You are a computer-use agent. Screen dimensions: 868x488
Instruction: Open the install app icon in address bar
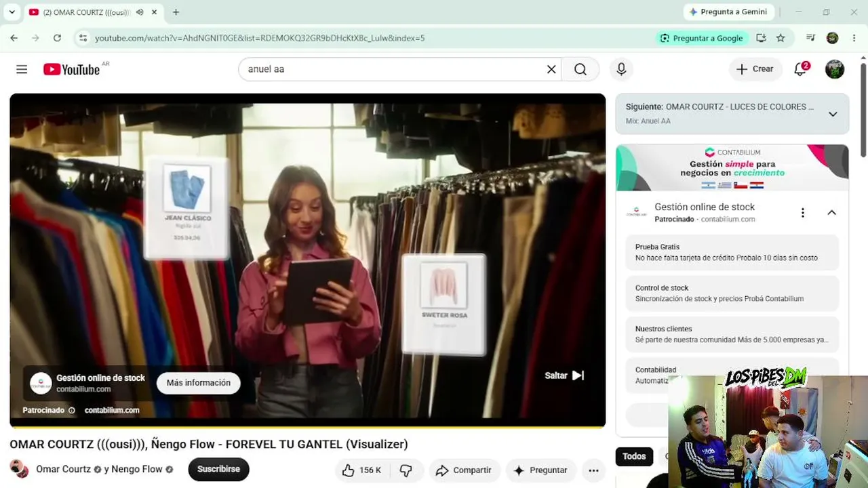click(761, 38)
